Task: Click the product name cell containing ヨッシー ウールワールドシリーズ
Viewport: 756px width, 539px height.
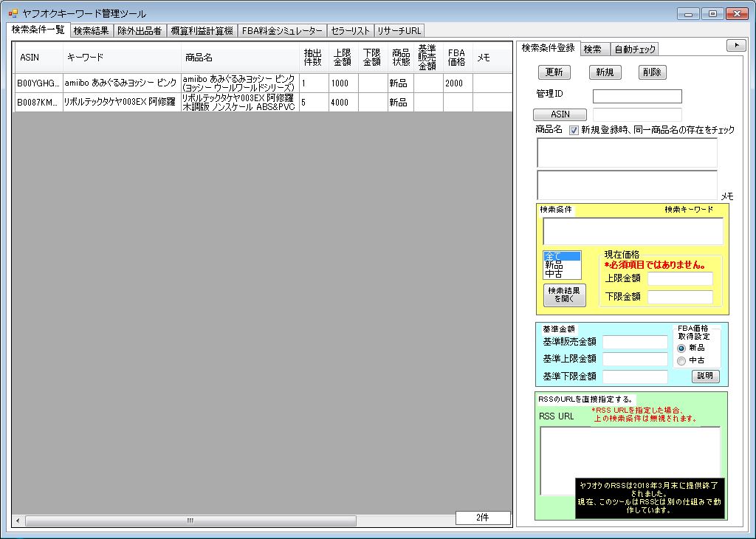Action: tap(240, 83)
